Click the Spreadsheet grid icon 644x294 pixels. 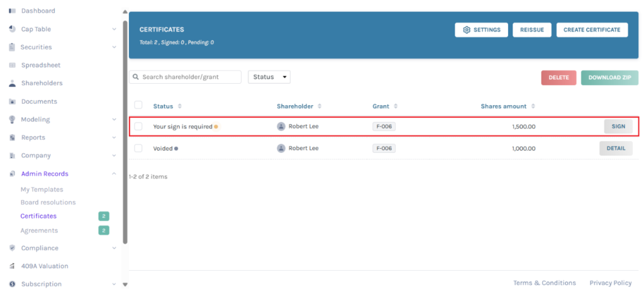pyautogui.click(x=13, y=65)
